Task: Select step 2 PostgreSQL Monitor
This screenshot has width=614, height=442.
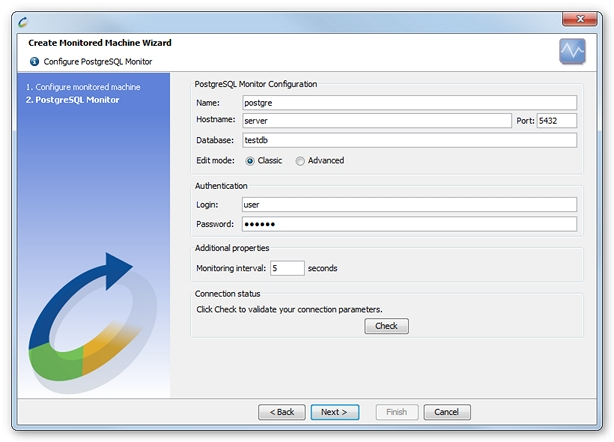Action: 72,100
